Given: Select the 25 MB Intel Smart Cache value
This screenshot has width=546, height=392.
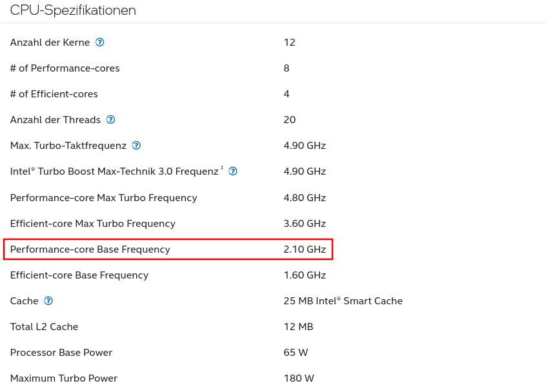Looking at the screenshot, I should 343,301.
